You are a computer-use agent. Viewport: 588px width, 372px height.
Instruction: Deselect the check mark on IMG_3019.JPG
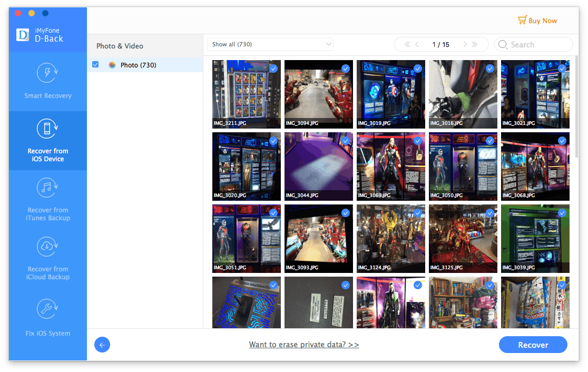coord(418,68)
